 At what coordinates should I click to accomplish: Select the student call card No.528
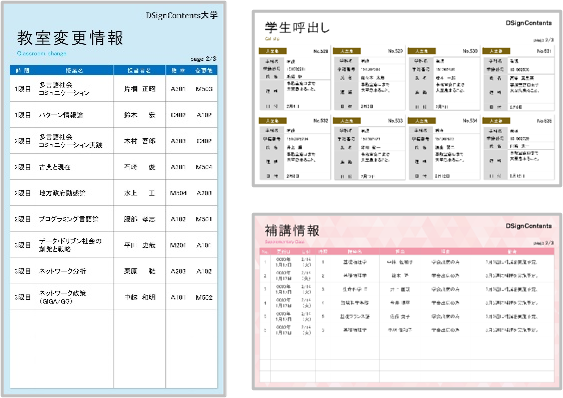(x=294, y=79)
